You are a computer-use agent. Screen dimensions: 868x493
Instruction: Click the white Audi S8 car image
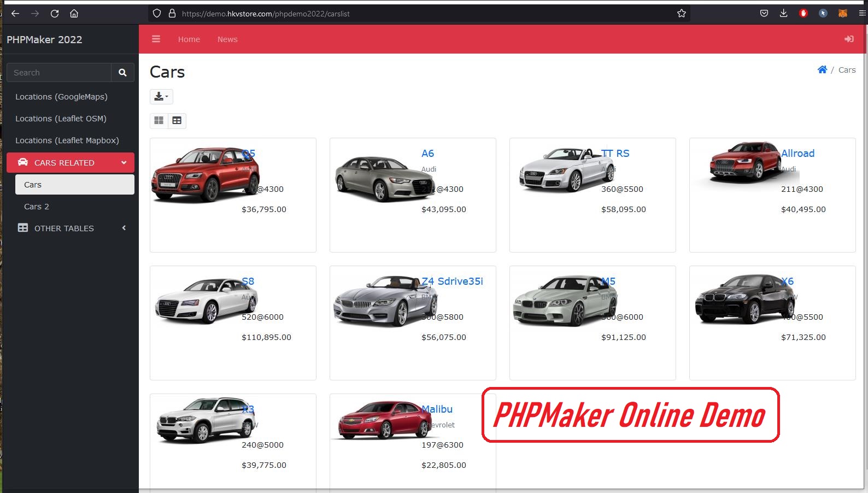pyautogui.click(x=206, y=300)
